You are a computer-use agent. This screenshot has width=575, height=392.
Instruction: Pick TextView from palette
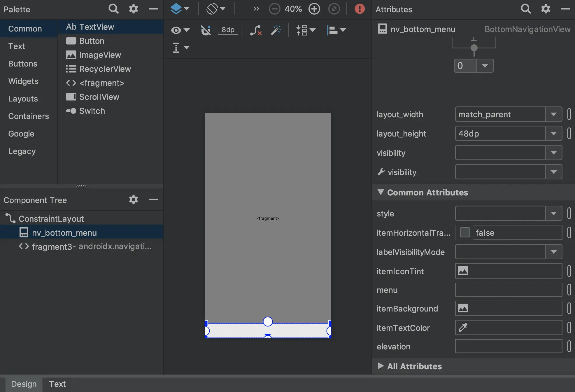[111, 27]
